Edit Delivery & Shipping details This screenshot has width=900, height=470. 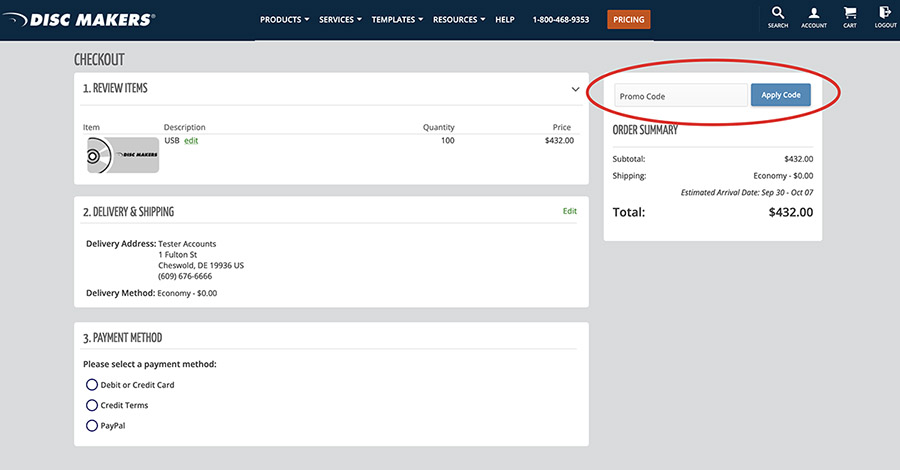(570, 211)
